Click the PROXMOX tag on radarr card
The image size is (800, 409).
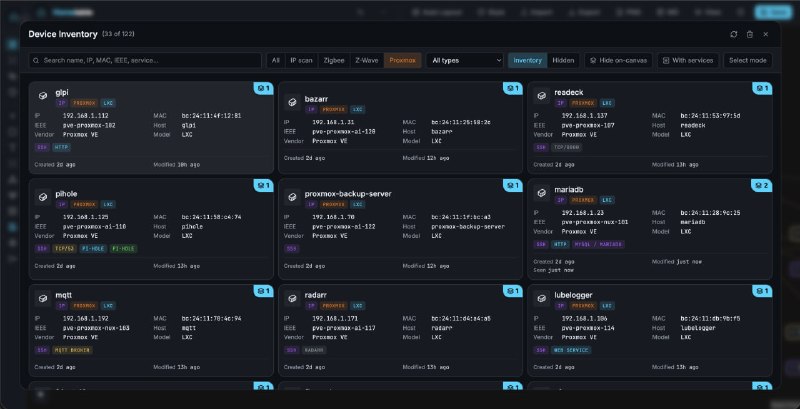pyautogui.click(x=333, y=305)
